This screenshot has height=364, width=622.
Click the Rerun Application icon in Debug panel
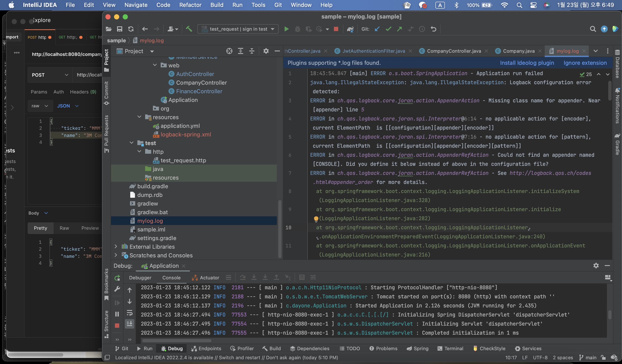point(117,278)
